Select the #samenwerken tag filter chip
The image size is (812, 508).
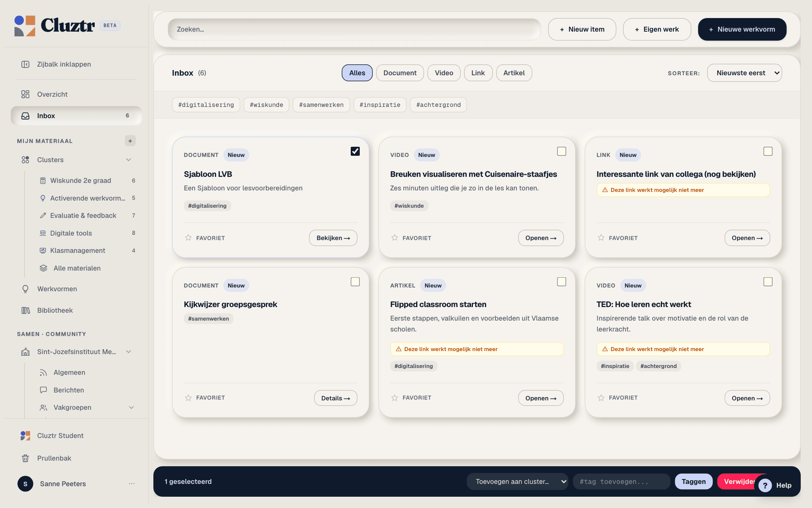(x=321, y=105)
